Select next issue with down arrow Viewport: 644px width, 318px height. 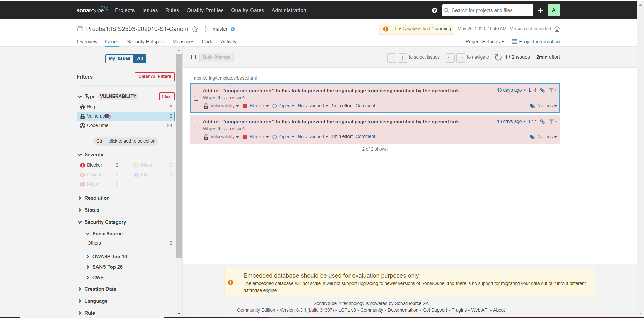402,58
